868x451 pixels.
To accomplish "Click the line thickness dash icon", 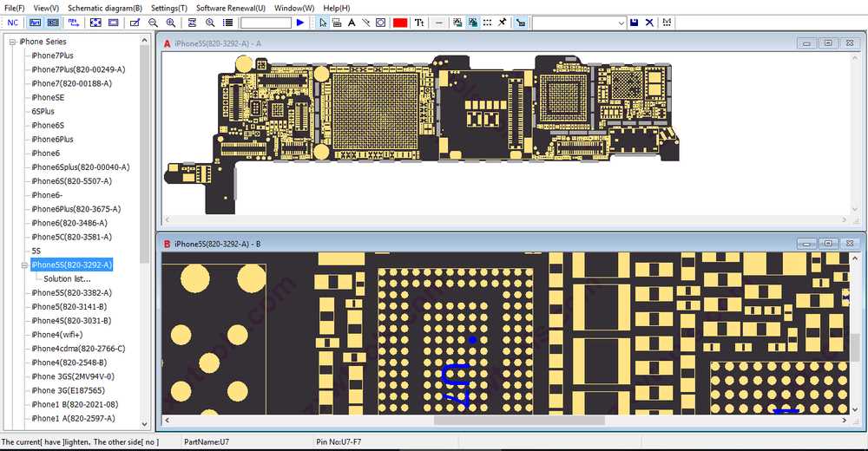I will [x=439, y=23].
